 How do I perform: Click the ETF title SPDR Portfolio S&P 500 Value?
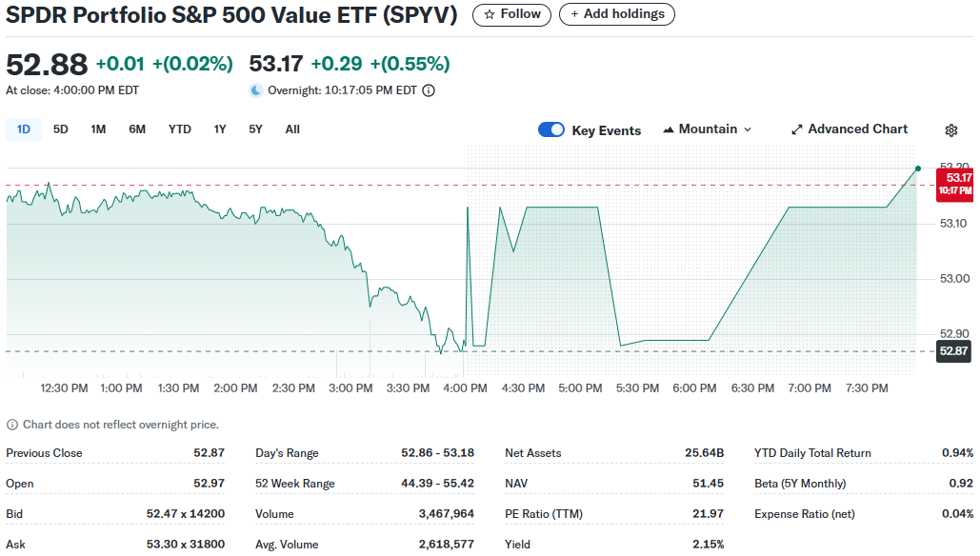(x=231, y=15)
